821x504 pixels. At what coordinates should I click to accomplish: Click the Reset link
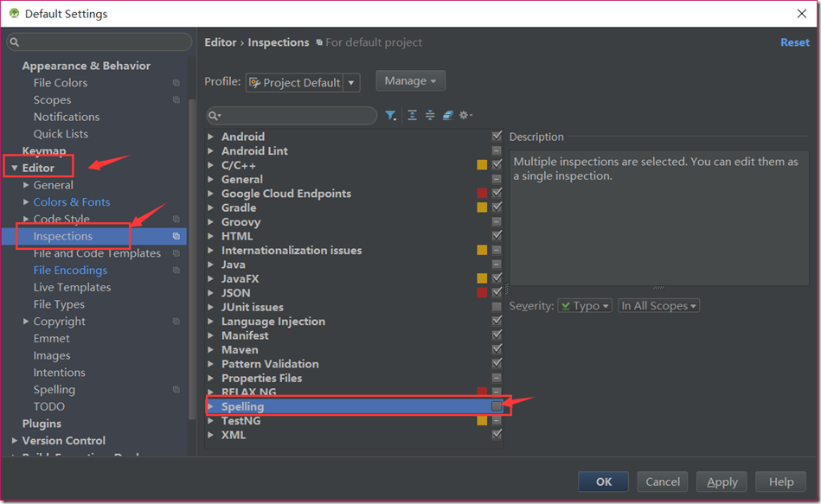click(794, 42)
